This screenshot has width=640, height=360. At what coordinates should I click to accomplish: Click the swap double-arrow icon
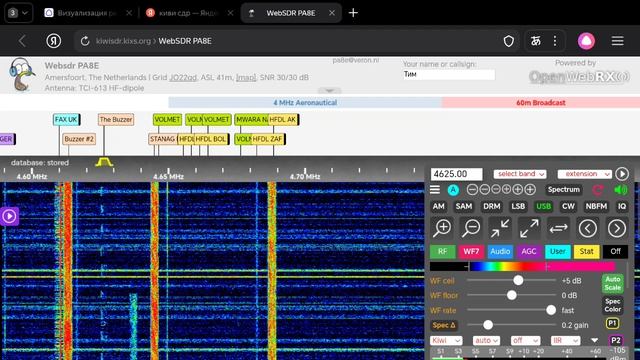[x=558, y=228]
